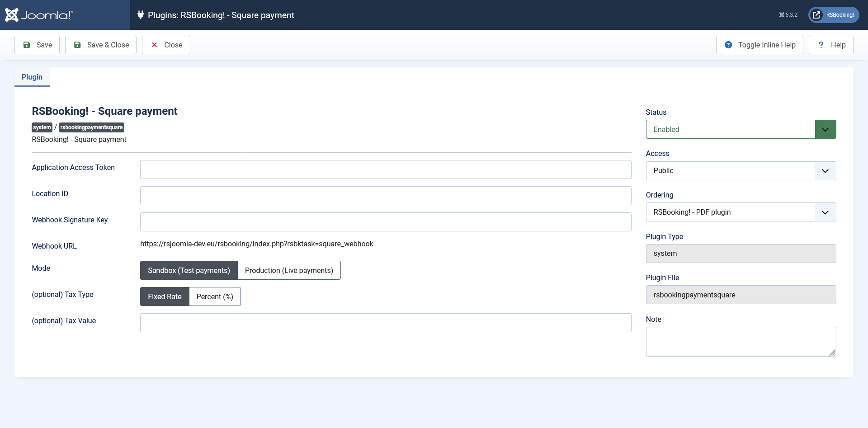Click the plug icon beside the Plugins title
Image resolution: width=868 pixels, height=428 pixels.
tap(141, 15)
